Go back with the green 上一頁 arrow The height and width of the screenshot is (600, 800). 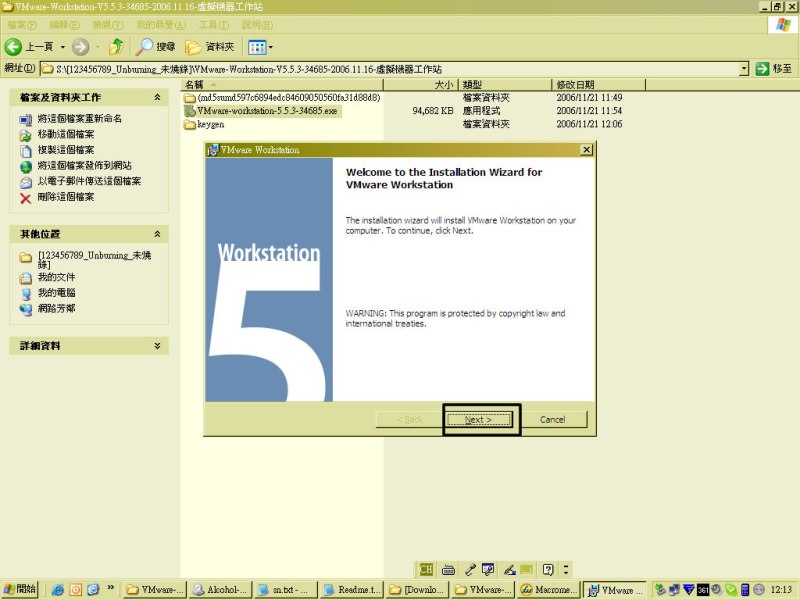pos(29,47)
